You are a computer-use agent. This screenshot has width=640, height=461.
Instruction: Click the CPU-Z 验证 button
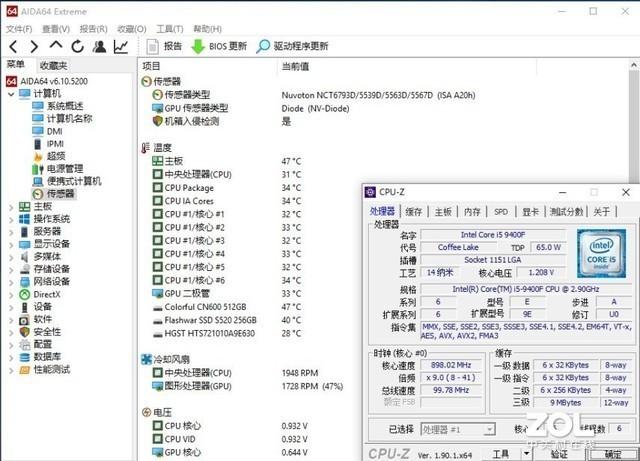tap(559, 454)
